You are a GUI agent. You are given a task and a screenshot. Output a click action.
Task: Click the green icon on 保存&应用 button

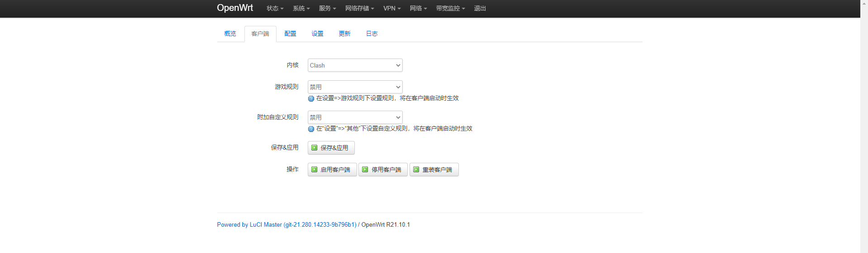click(x=315, y=148)
